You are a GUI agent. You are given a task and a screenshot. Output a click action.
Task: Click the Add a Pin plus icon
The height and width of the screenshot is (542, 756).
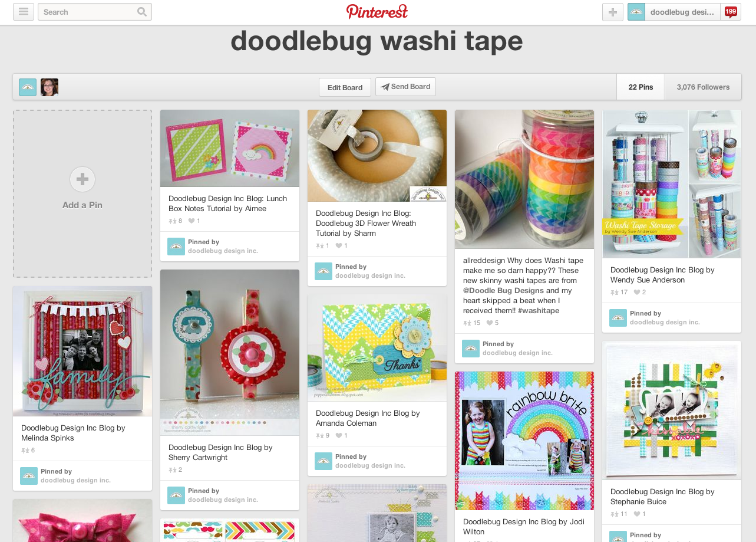82,179
